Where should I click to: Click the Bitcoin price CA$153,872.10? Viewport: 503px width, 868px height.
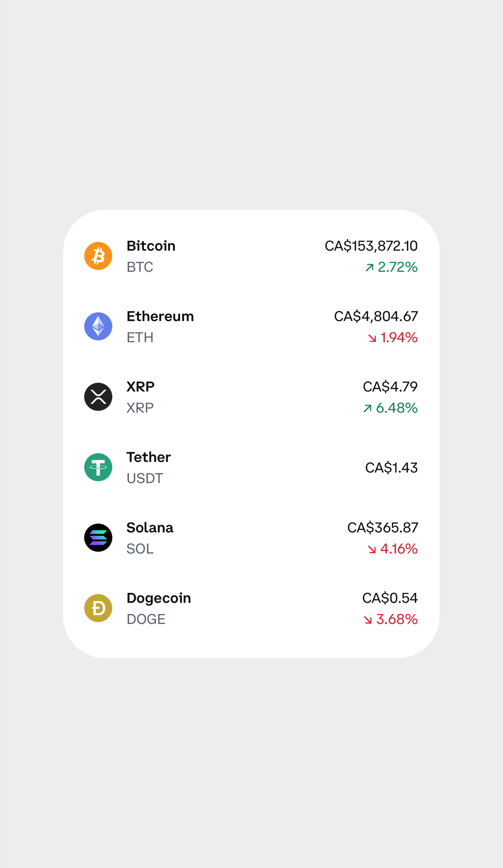coord(371,246)
